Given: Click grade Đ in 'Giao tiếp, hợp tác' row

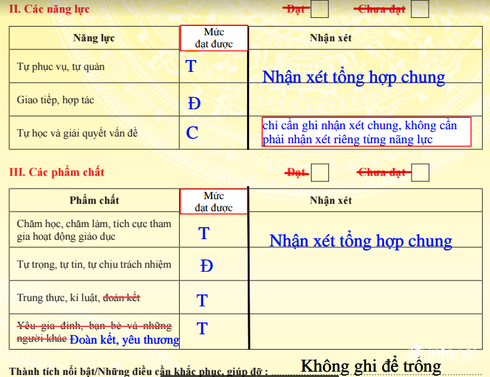Looking at the screenshot, I should click(194, 103).
